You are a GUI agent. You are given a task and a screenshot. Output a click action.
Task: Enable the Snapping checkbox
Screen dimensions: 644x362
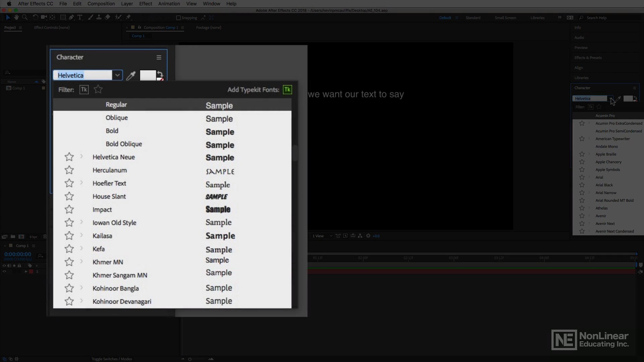pos(178,18)
